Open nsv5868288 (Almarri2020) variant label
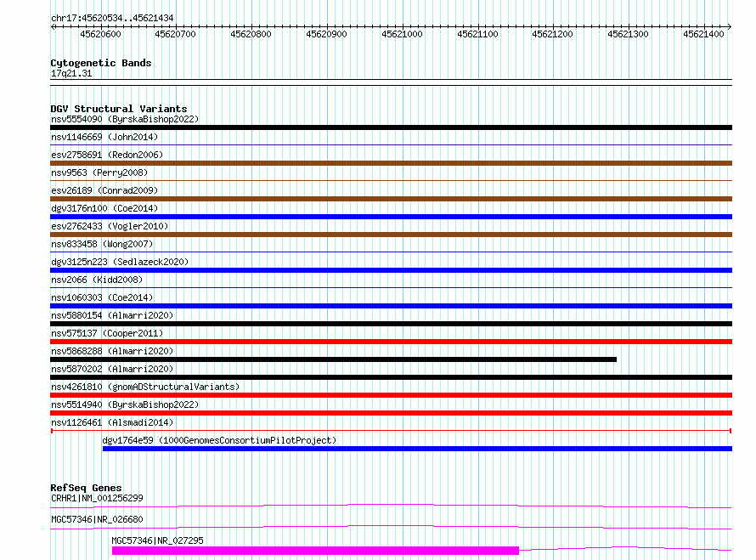756x560 pixels. click(112, 351)
